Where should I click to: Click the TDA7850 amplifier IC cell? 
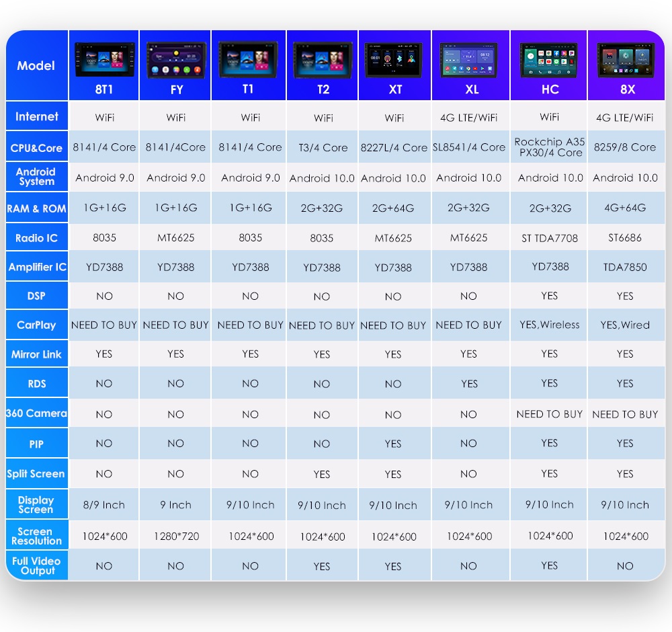pos(625,267)
